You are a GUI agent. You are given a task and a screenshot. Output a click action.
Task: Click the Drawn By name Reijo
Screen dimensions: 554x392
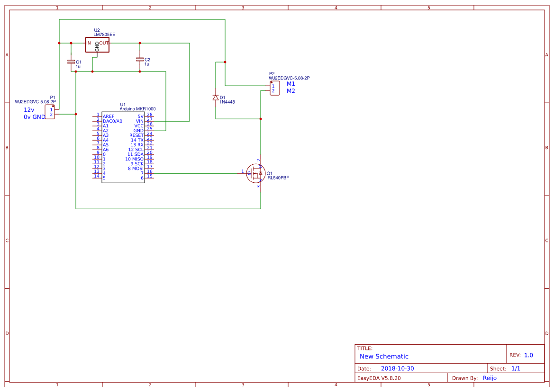click(x=490, y=378)
